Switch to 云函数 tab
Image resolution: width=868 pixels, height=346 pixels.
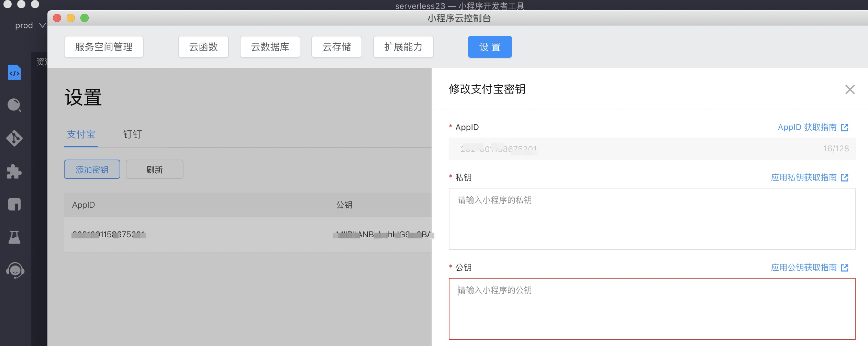pyautogui.click(x=203, y=47)
